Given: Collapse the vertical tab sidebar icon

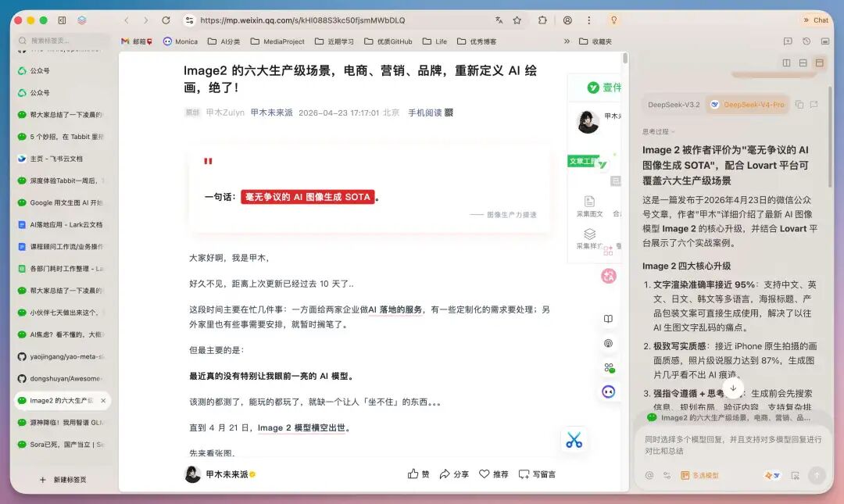Looking at the screenshot, I should click(x=62, y=20).
